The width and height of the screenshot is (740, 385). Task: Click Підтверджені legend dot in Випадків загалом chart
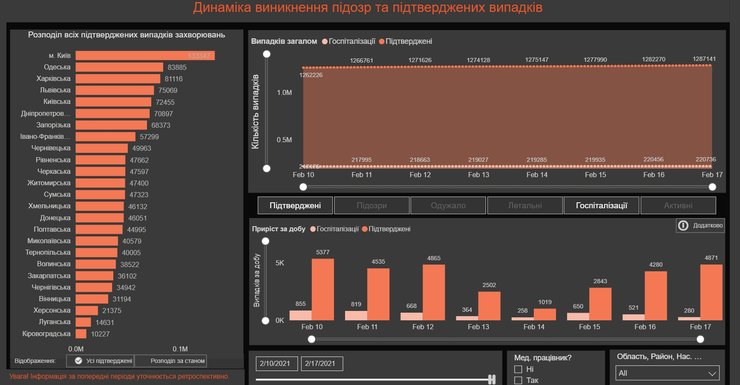click(382, 42)
